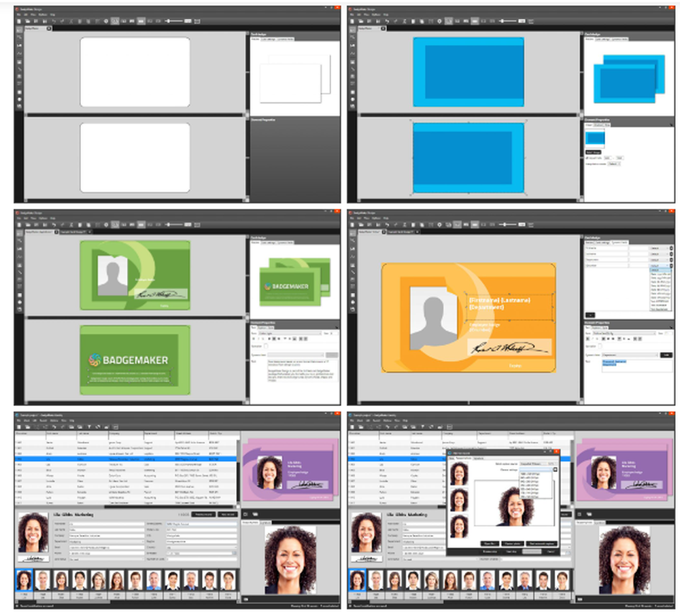Click dark Add button below the orange-window fields list

pyautogui.click(x=590, y=315)
